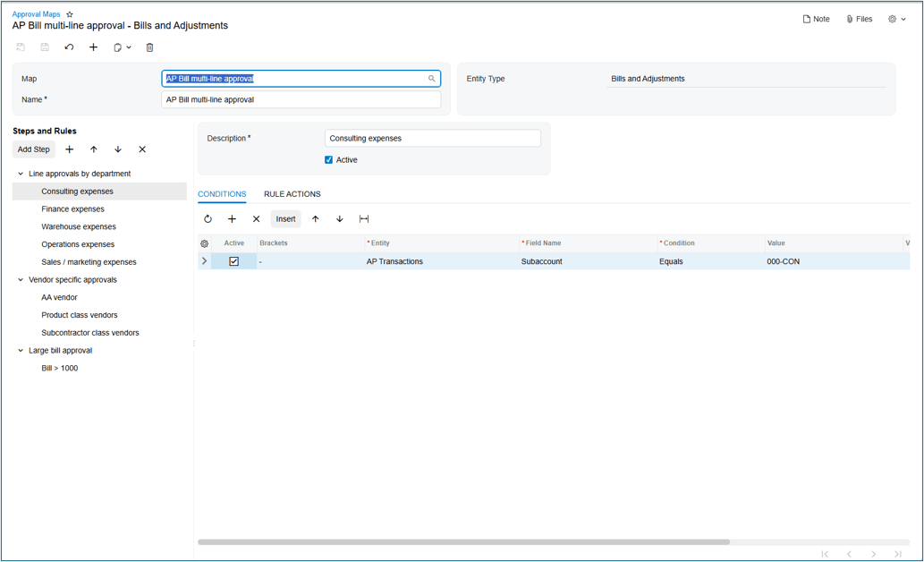Open the clipboard actions dropdown in toolbar
The image size is (924, 562).
(x=123, y=47)
